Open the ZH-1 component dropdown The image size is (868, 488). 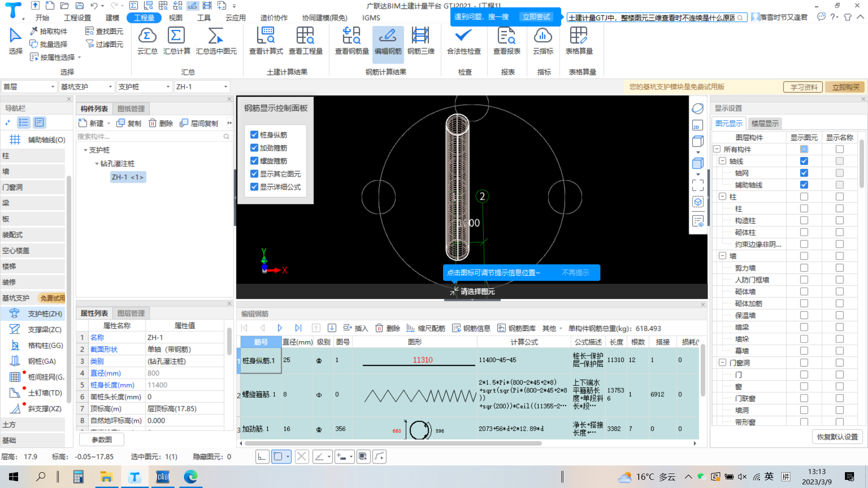[x=202, y=87]
